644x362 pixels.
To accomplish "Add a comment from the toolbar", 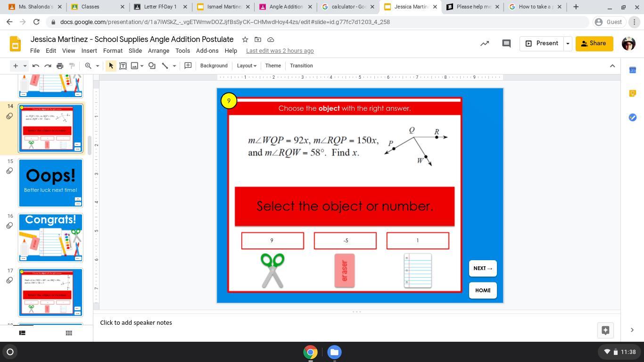I will [188, 66].
